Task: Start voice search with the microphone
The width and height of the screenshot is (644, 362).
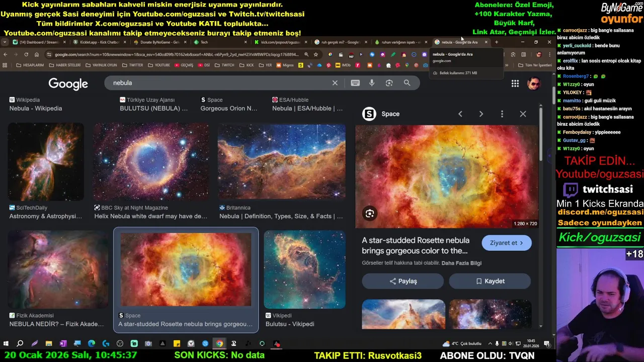Action: coord(372,83)
